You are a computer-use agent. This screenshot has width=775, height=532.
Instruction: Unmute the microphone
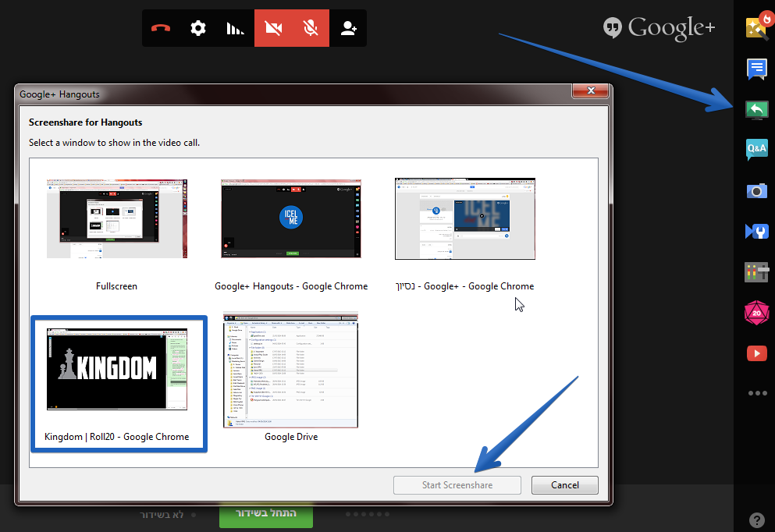[311, 28]
